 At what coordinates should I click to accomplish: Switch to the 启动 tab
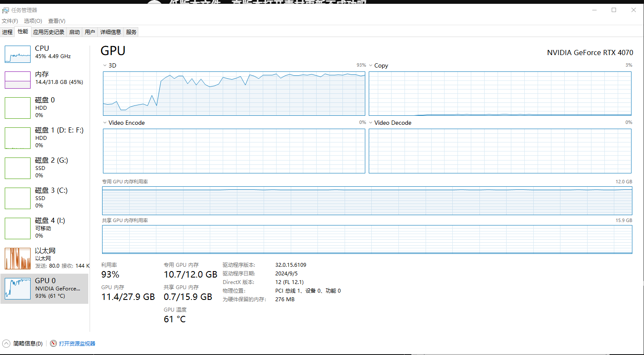tap(75, 32)
